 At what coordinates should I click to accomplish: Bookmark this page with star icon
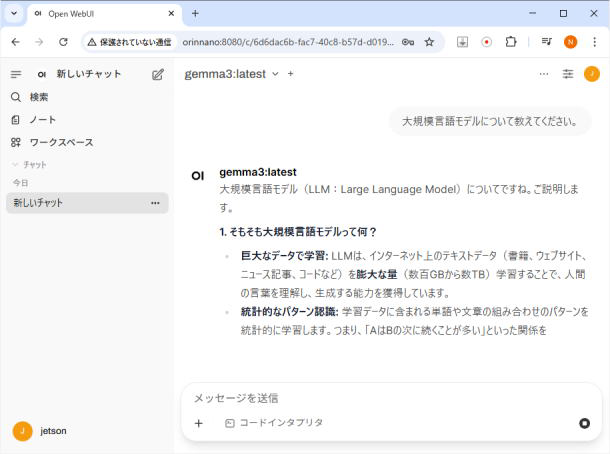coord(429,42)
